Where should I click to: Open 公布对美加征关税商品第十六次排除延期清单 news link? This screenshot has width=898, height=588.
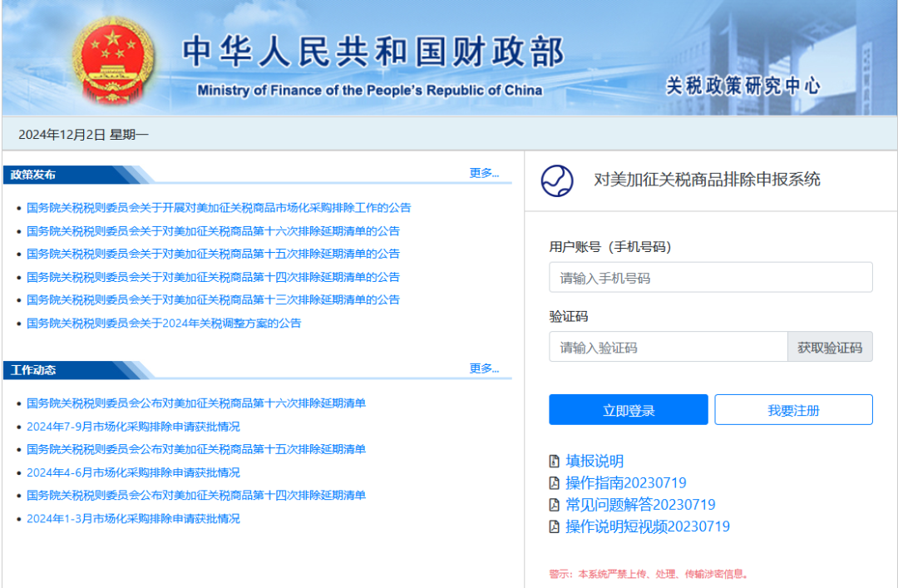click(x=196, y=403)
